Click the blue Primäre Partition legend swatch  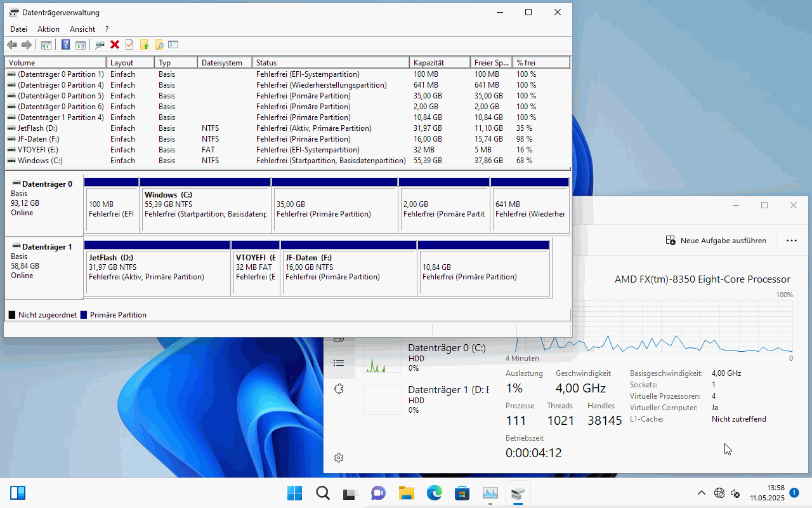tap(84, 315)
